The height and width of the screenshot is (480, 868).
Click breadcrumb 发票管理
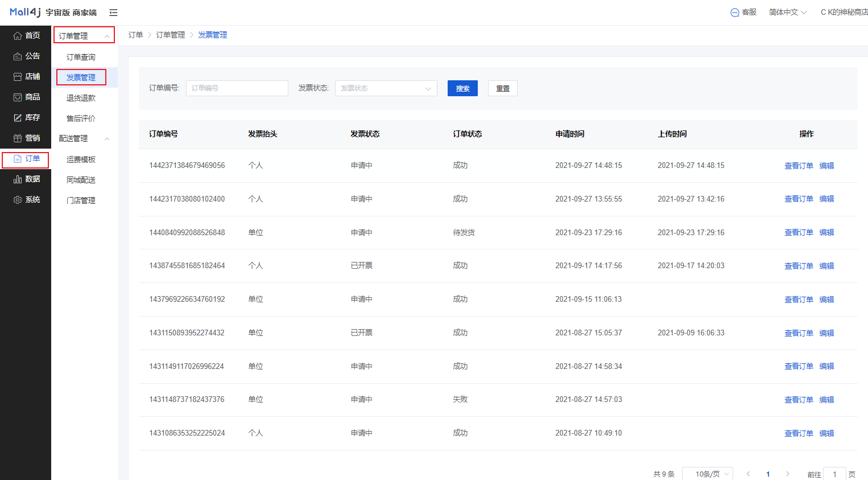tap(213, 35)
